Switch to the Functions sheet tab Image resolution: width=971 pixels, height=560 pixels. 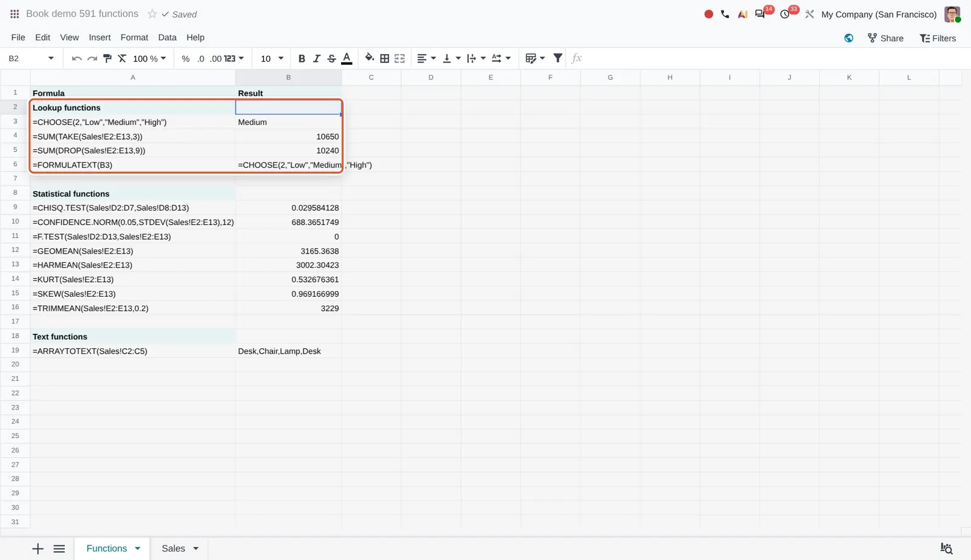click(x=107, y=548)
